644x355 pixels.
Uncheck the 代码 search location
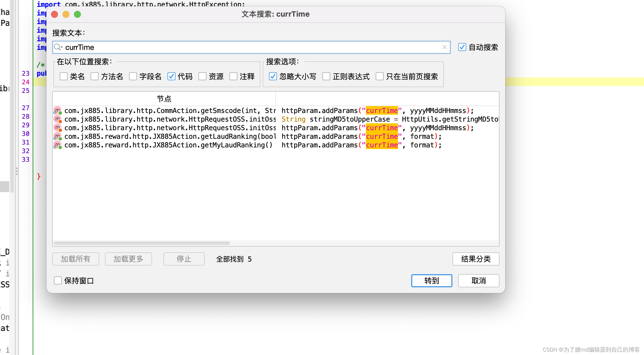pos(171,77)
